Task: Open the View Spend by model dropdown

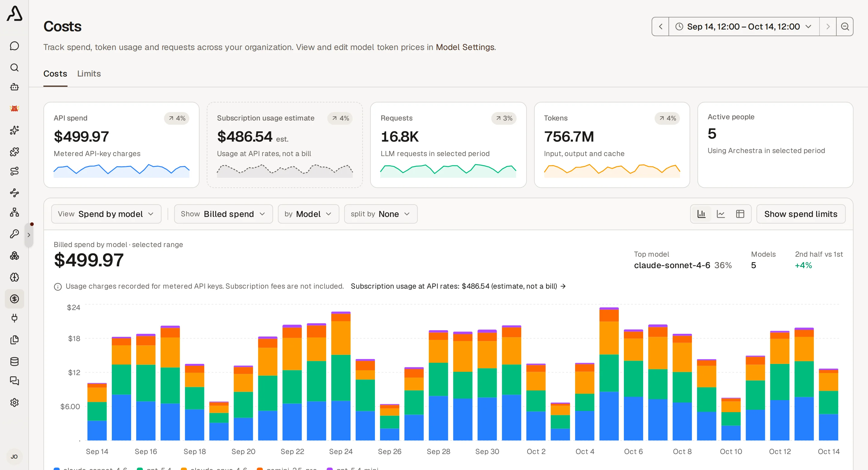Action: click(106, 214)
